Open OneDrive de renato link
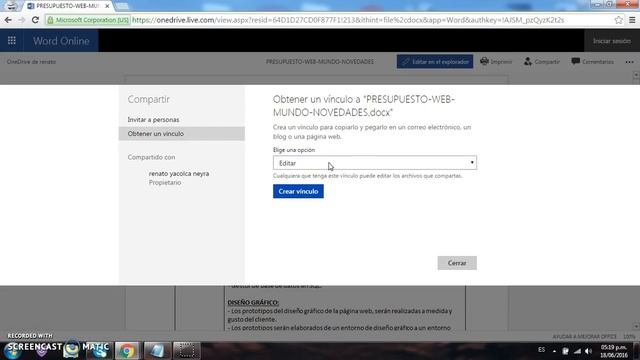This screenshot has height=360, width=640. [31, 62]
